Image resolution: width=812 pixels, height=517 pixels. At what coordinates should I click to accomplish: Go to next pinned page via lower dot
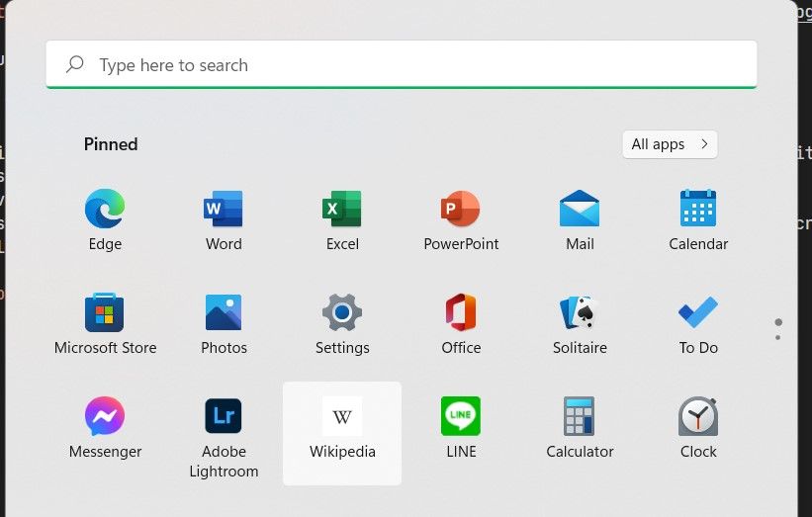click(x=777, y=337)
